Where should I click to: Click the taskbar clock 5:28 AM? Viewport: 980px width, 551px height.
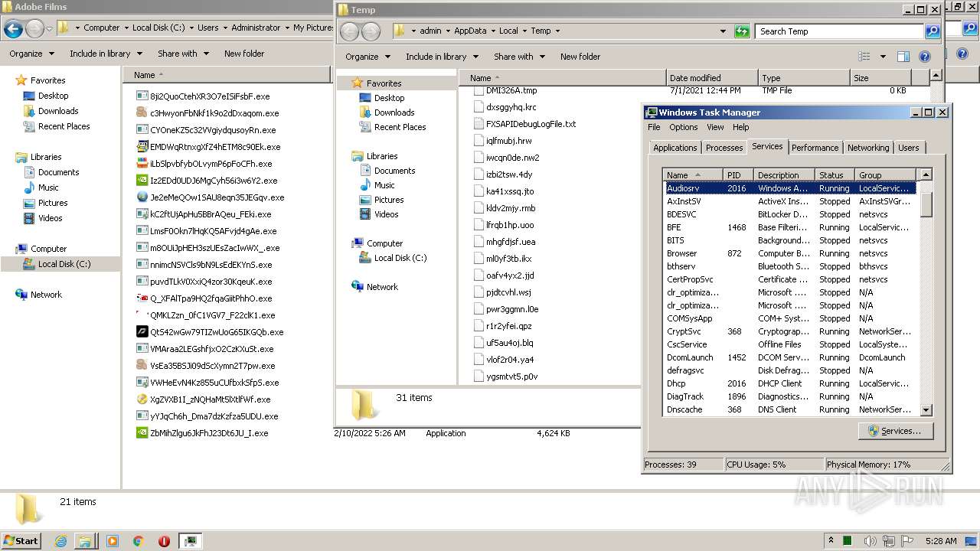941,541
